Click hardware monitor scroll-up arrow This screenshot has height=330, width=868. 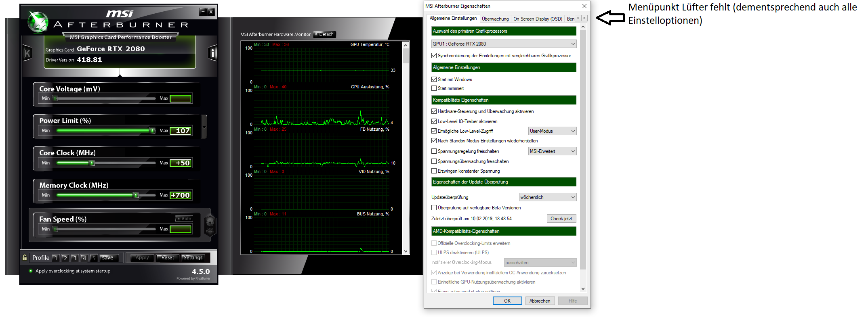coord(406,45)
